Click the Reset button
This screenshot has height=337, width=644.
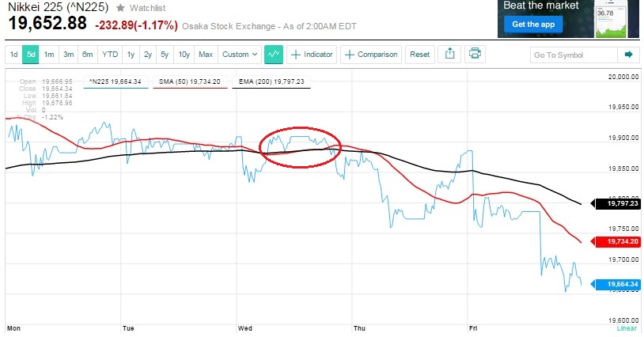pos(420,55)
